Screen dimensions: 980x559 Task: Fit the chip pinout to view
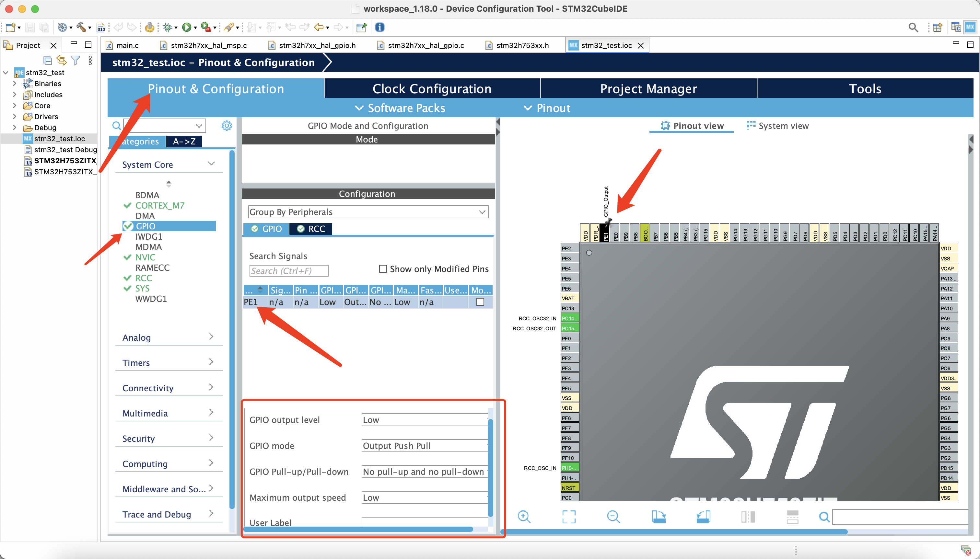[x=569, y=517]
